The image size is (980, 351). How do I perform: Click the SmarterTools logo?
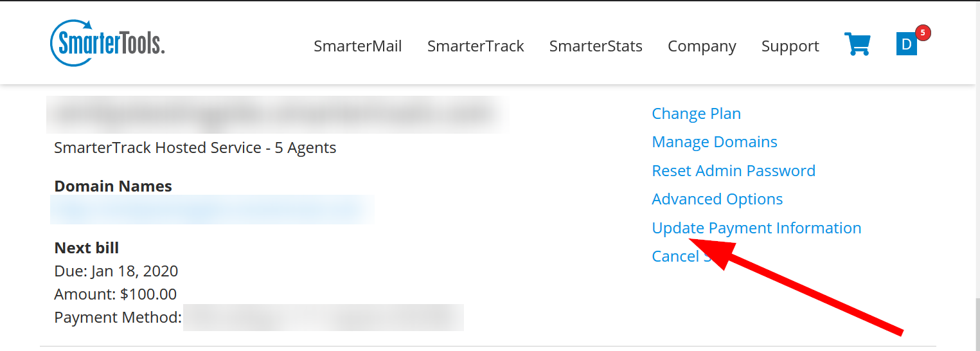(x=107, y=43)
